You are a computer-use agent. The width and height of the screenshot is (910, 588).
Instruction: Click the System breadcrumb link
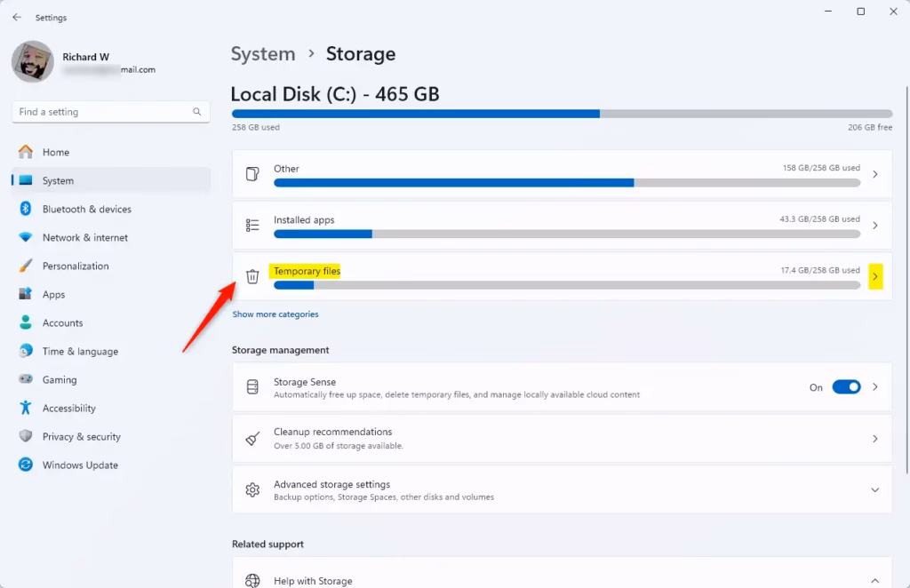click(x=263, y=54)
